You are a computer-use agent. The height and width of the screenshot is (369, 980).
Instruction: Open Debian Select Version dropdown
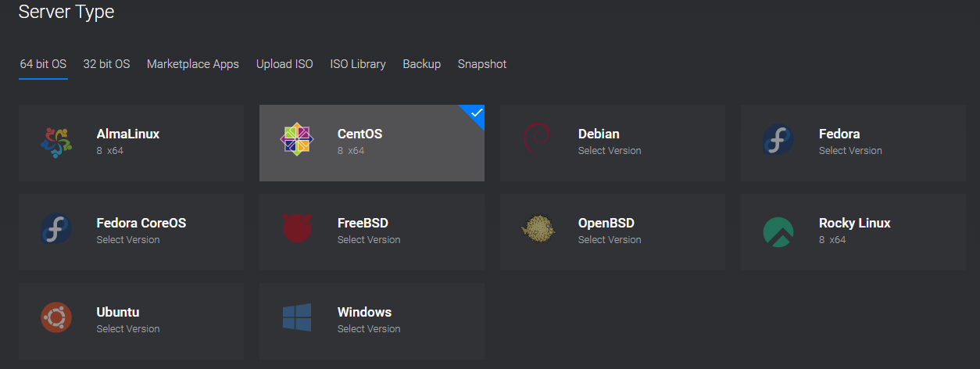(x=610, y=151)
